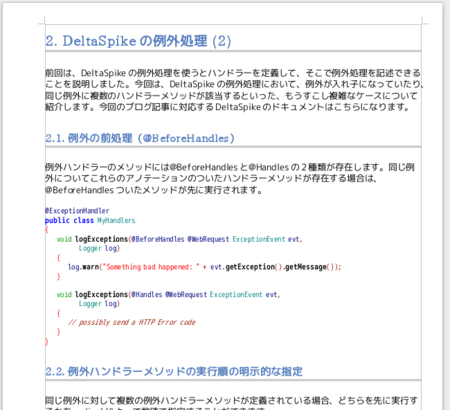Image resolution: width=450 pixels, height=410 pixels.
Task: Click the log.warn "Something bad happened" line
Action: point(205,267)
